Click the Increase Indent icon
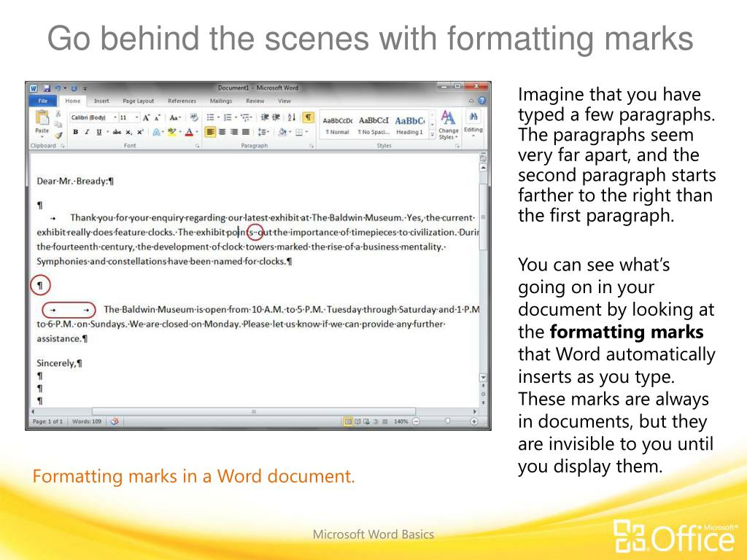 pos(276,117)
